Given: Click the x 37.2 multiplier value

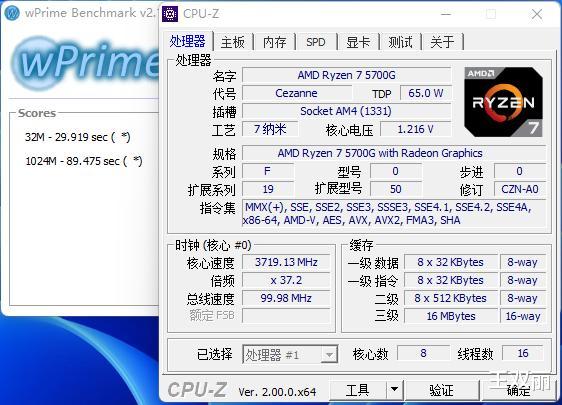Looking at the screenshot, I should (286, 280).
